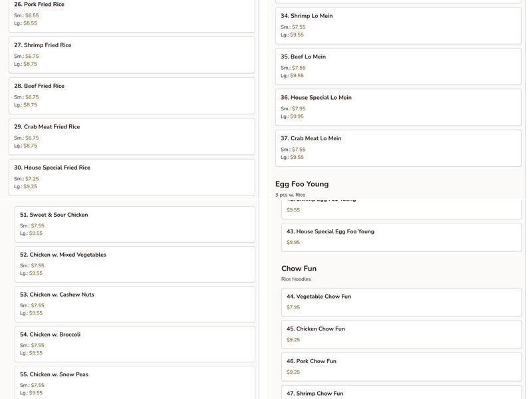532x399 pixels.
Task: Open Sweet & Sour Chicken item
Action: point(134,224)
